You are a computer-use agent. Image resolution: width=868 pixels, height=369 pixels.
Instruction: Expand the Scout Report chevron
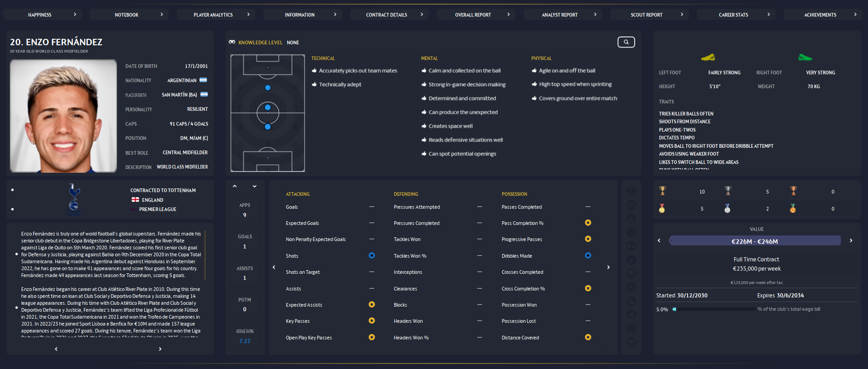[x=682, y=14]
